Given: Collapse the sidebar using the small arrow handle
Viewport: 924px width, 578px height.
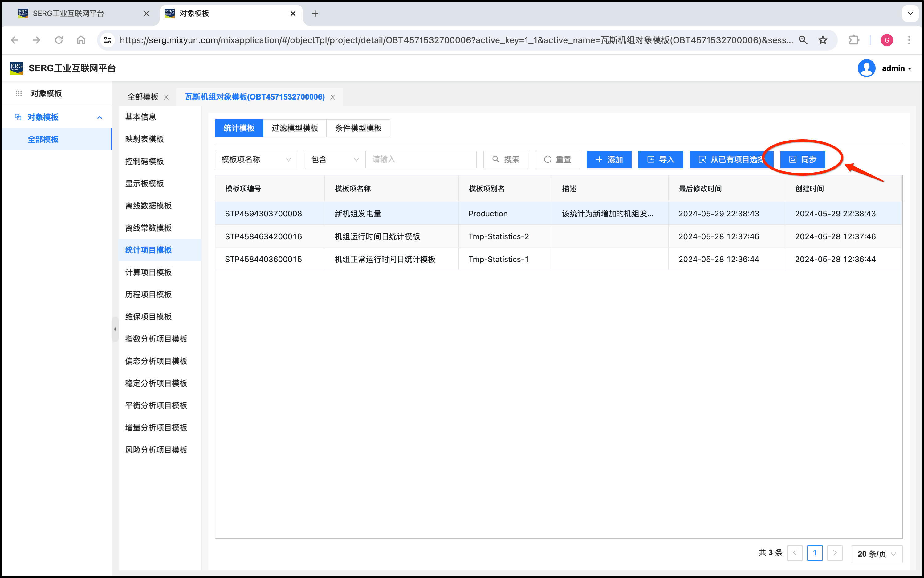Looking at the screenshot, I should pyautogui.click(x=115, y=329).
